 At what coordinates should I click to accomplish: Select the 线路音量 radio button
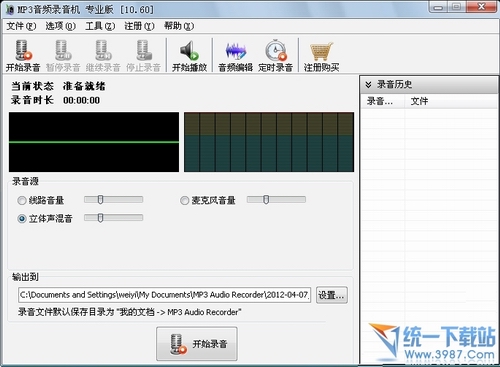[22, 200]
